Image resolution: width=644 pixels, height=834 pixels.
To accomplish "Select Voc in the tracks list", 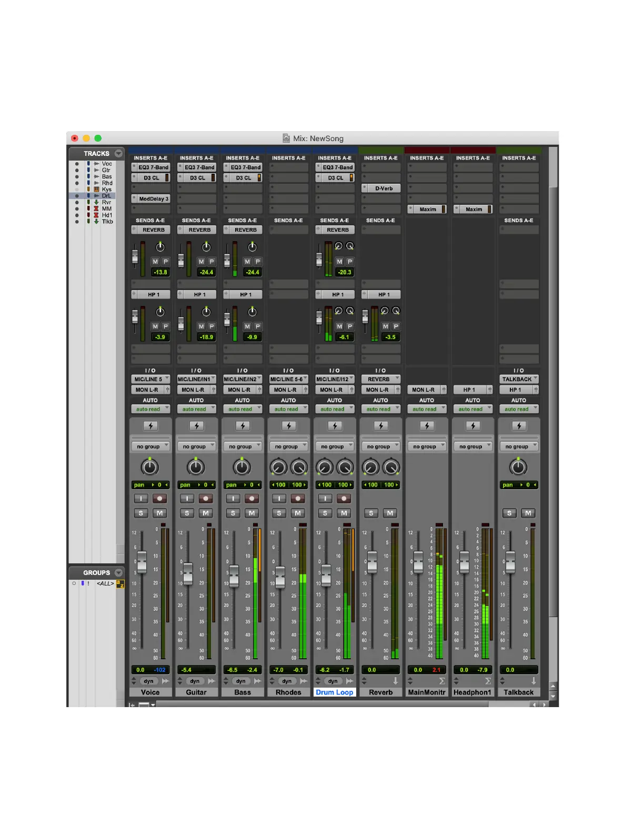I will pyautogui.click(x=107, y=164).
